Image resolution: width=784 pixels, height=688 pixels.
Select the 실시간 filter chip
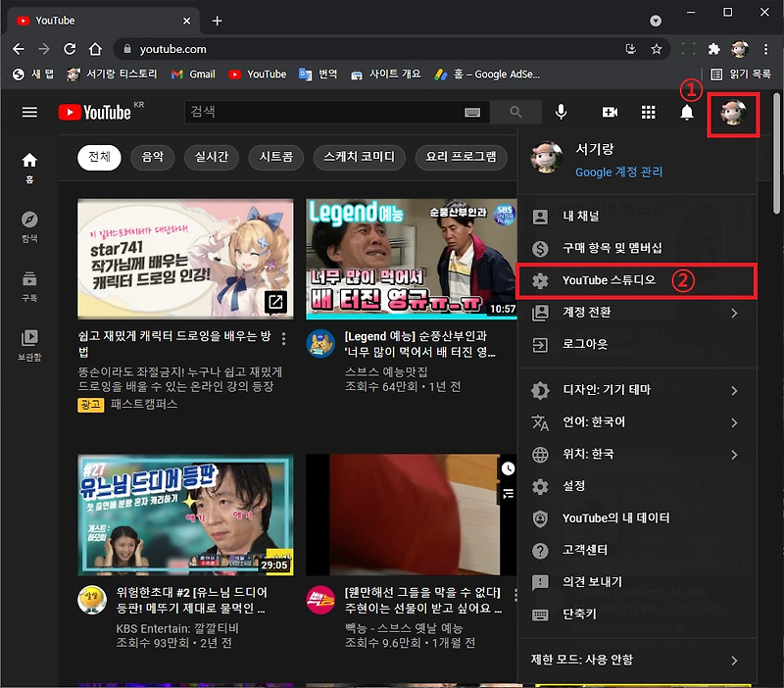pos(212,158)
